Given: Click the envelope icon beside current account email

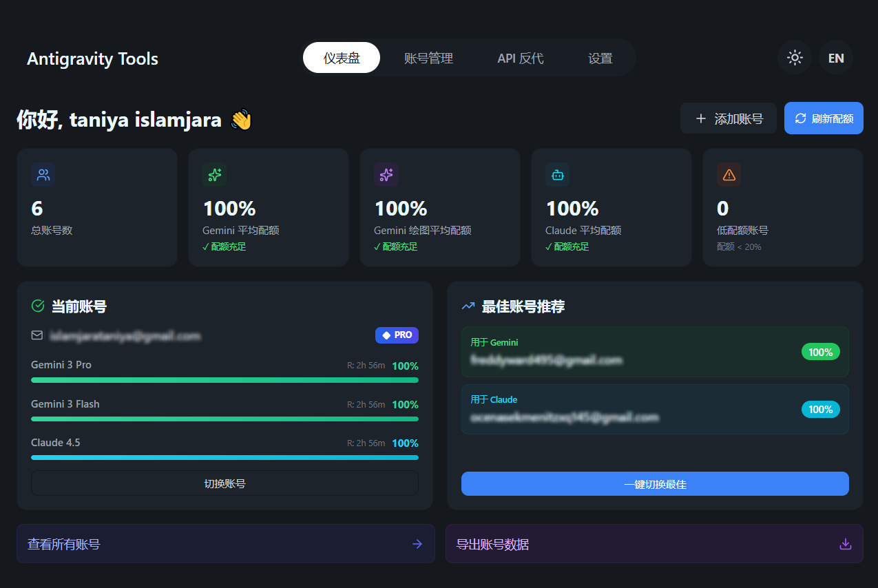Looking at the screenshot, I should tap(37, 335).
